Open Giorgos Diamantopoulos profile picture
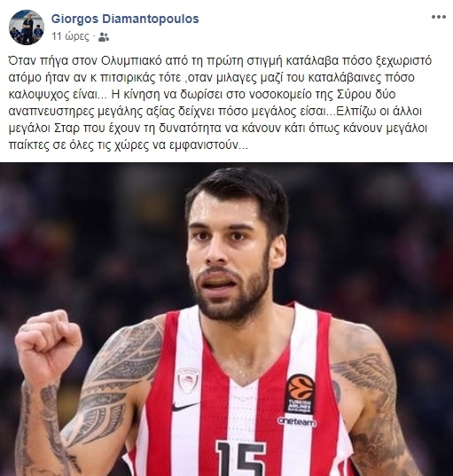Image resolution: width=453 pixels, height=476 pixels. (27, 27)
